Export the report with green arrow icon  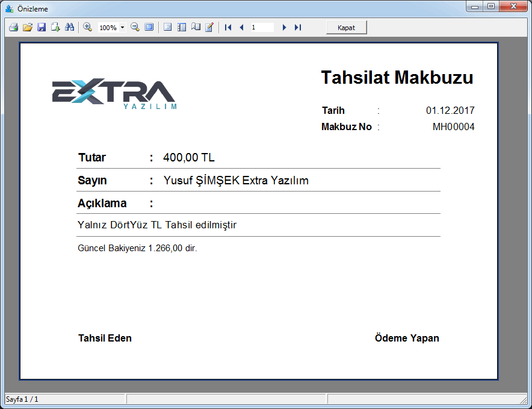click(55, 27)
